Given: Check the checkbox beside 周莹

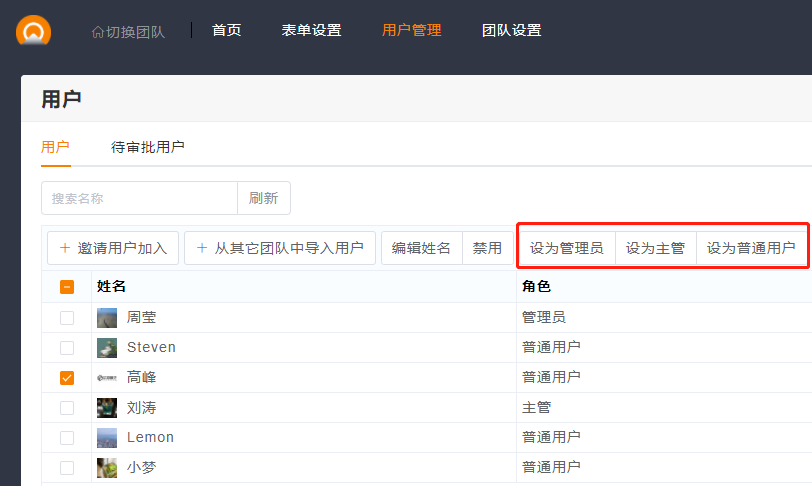Looking at the screenshot, I should (67, 318).
